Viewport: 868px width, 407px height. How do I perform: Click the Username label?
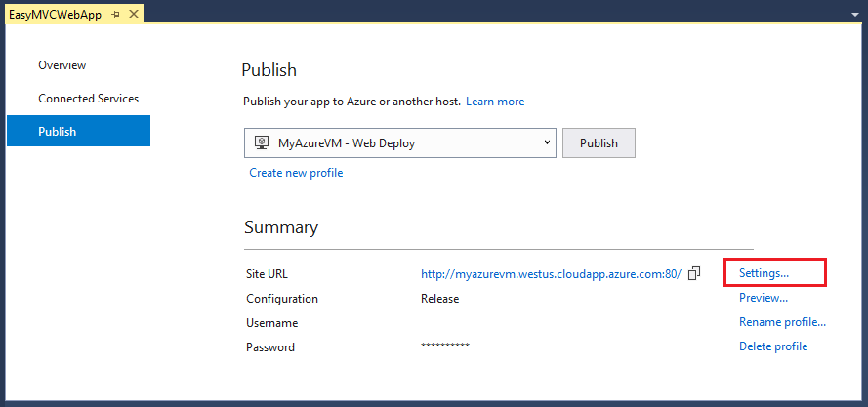point(271,323)
